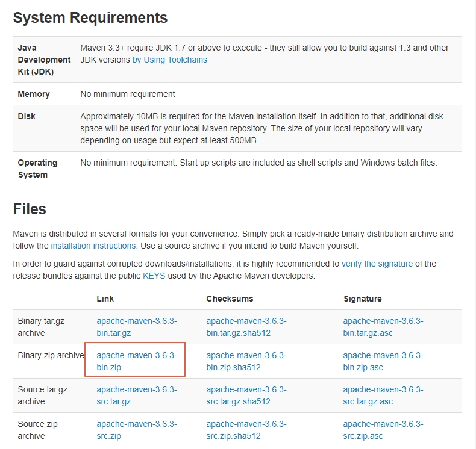This screenshot has height=449, width=476.
Task: Click the 'System Requirements' heading
Action: click(x=90, y=17)
